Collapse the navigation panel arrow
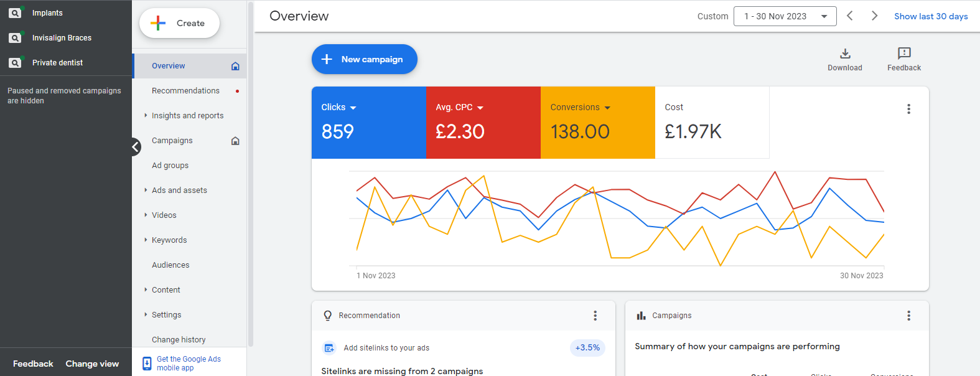 point(136,147)
